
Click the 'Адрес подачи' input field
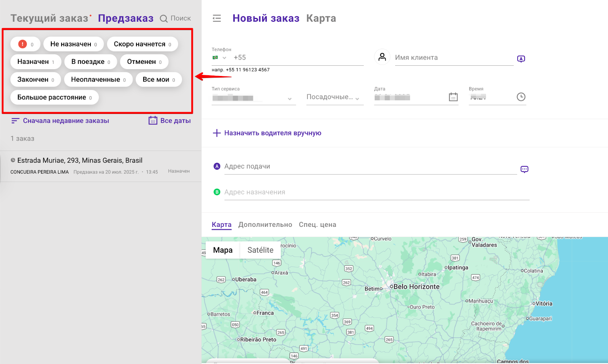click(370, 166)
